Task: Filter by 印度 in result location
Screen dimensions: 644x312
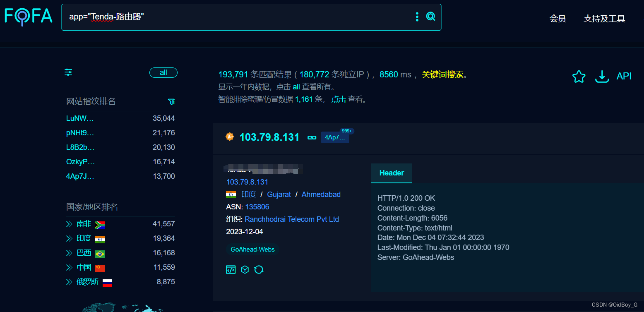Action: 249,194
